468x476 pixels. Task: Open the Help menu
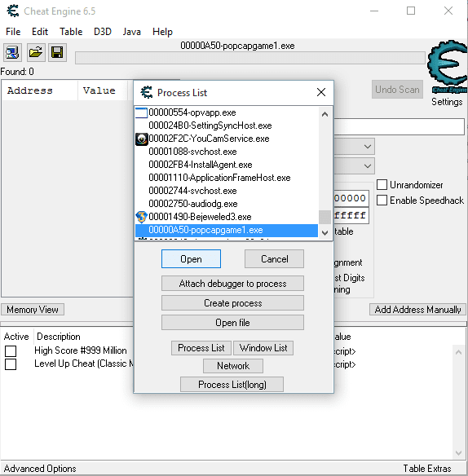[x=162, y=32]
